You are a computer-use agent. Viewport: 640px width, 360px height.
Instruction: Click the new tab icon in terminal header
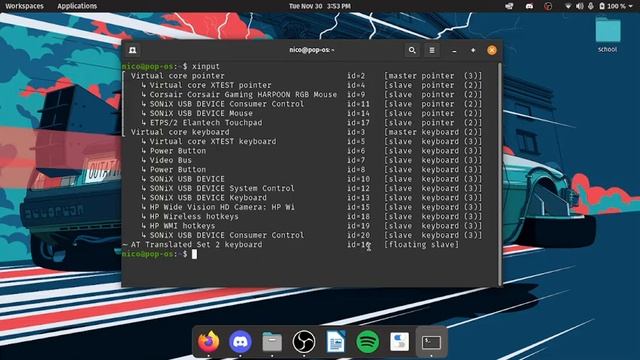coord(133,50)
